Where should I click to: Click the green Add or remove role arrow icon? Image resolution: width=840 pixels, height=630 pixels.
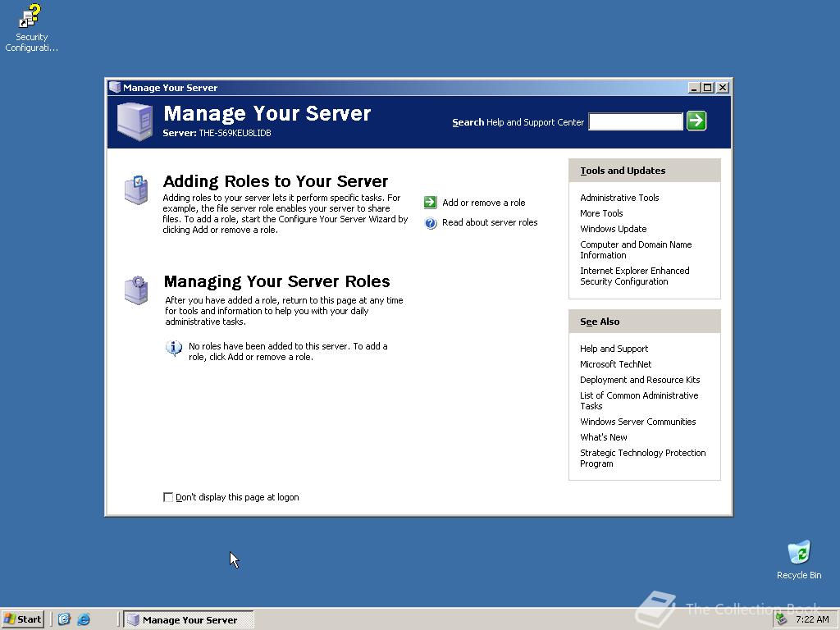pos(430,202)
